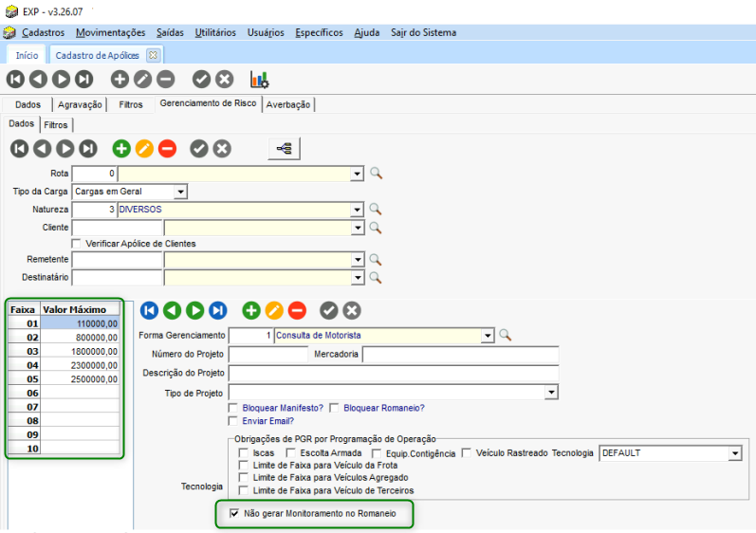Screen dimensions: 756x533
Task: Edit risk management record with orange pencil
Action: (144, 149)
